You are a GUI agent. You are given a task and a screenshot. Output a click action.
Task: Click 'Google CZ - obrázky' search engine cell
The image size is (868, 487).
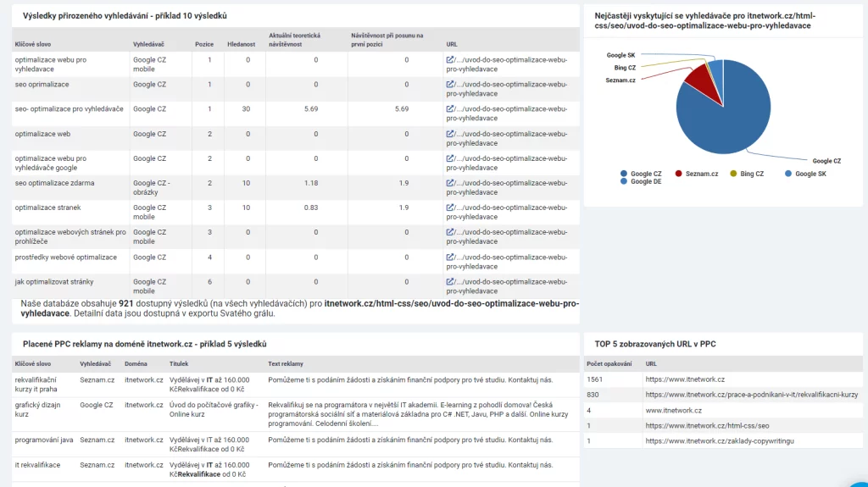pos(152,188)
